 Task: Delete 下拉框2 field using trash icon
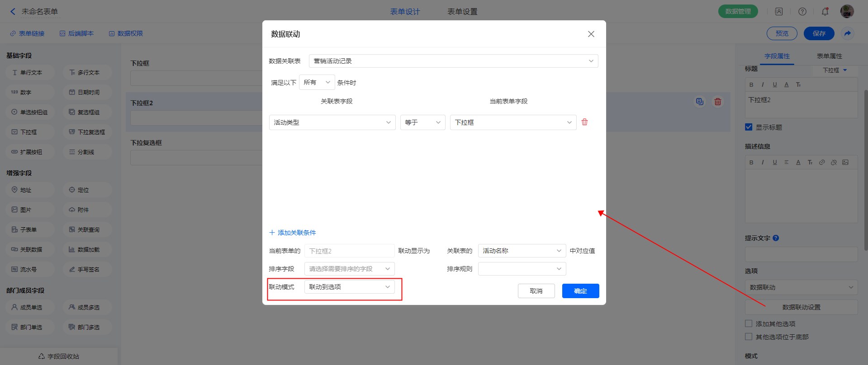click(717, 102)
